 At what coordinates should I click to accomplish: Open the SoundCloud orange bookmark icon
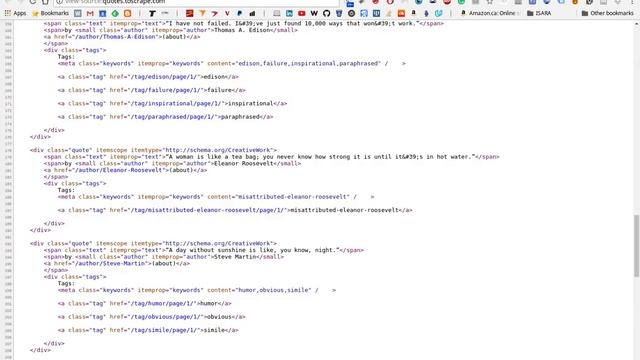coord(401,13)
